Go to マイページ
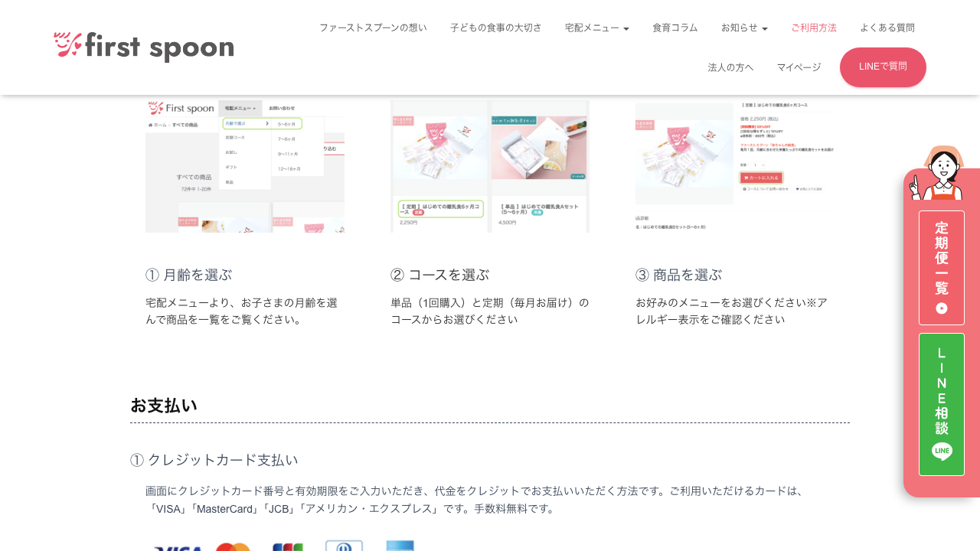This screenshot has width=980, height=551. click(799, 67)
